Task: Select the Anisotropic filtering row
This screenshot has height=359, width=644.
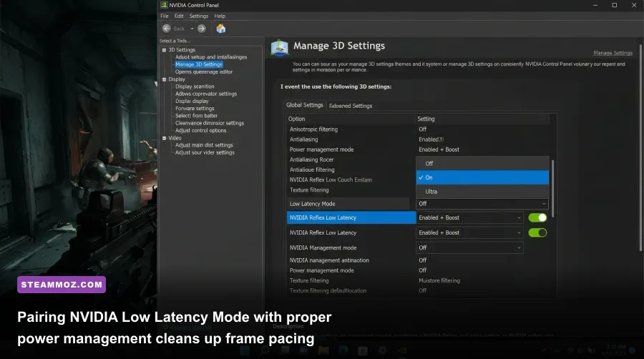Action: [418, 129]
